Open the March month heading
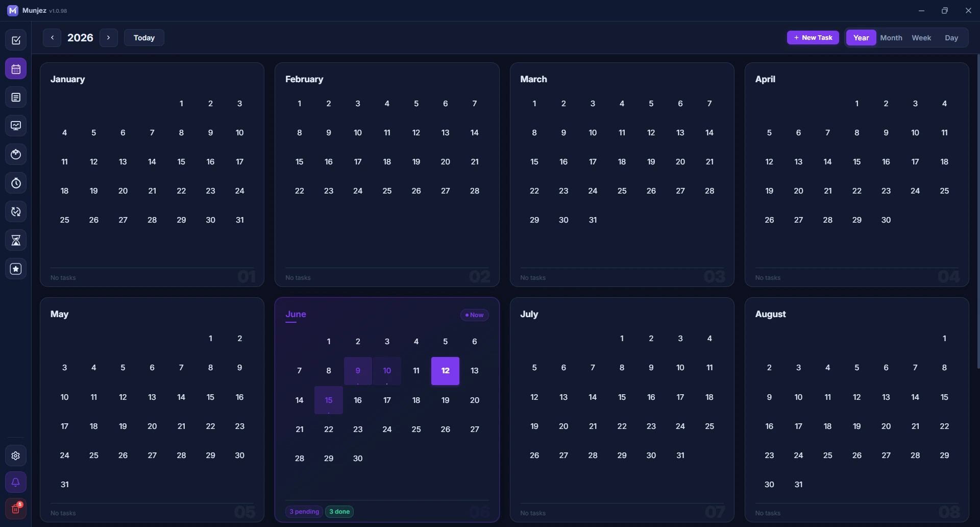 [x=533, y=79]
